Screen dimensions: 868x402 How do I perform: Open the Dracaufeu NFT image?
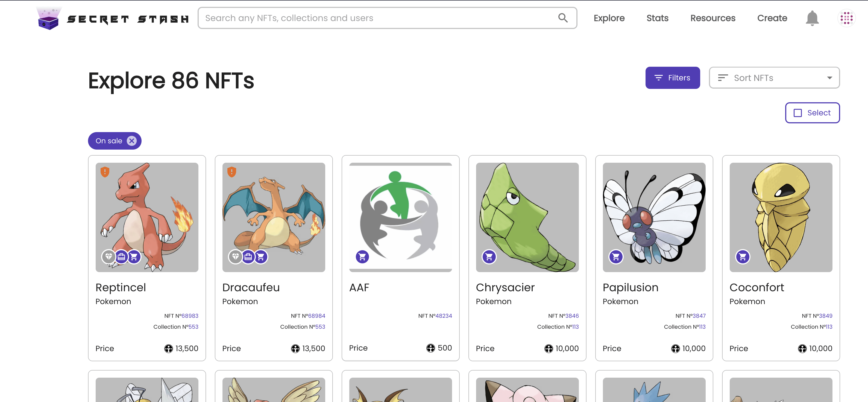click(274, 217)
